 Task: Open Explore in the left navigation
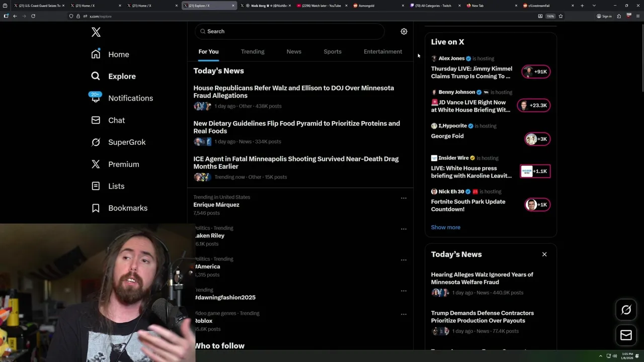click(x=114, y=76)
